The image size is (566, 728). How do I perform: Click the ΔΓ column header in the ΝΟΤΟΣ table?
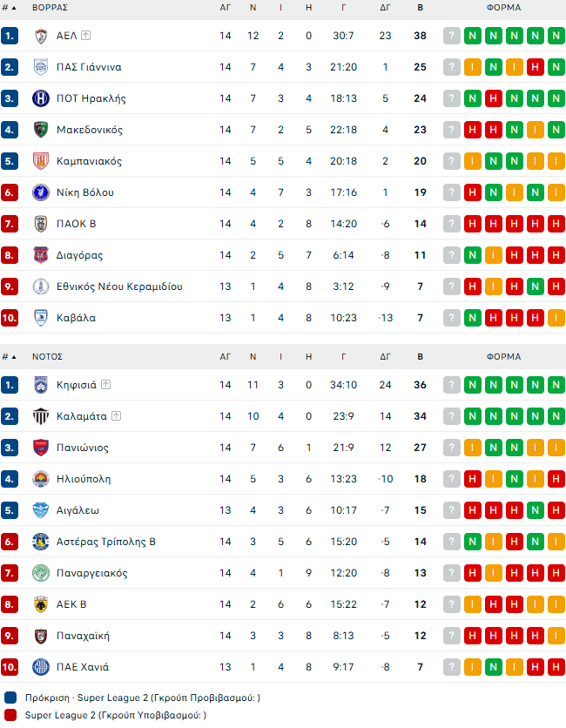click(385, 356)
